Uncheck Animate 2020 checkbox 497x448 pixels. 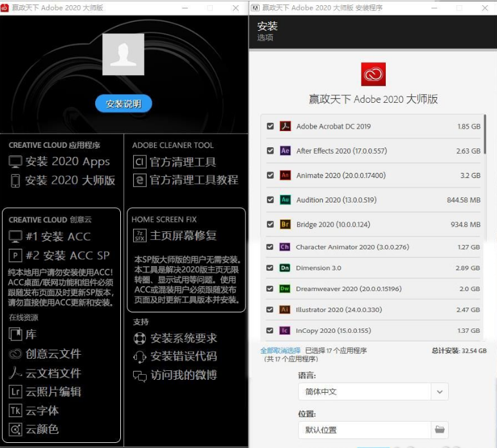[271, 175]
